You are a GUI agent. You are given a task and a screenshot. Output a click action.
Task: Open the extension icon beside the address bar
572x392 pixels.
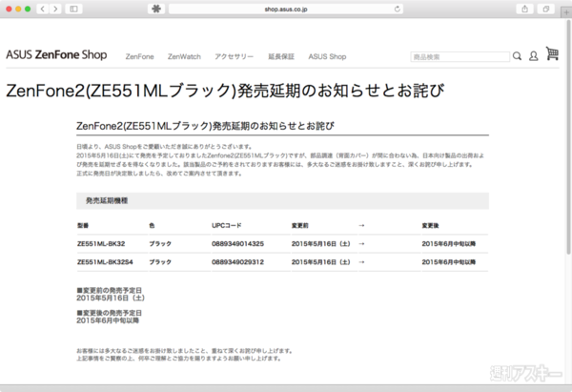(156, 9)
